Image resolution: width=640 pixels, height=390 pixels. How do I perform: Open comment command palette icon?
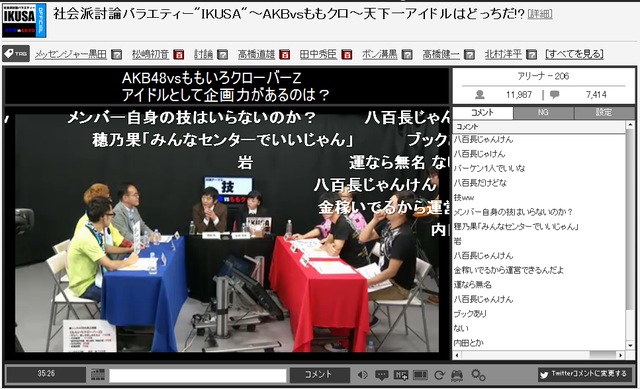[98, 374]
